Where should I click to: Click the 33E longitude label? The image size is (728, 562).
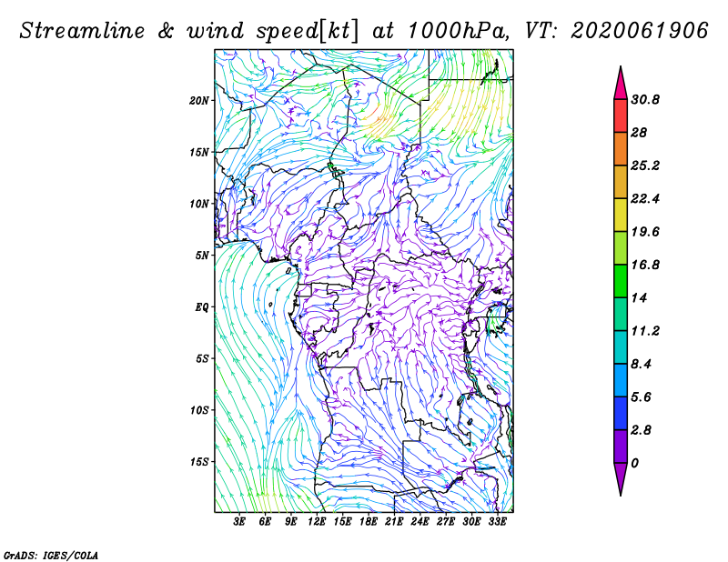coord(497,522)
